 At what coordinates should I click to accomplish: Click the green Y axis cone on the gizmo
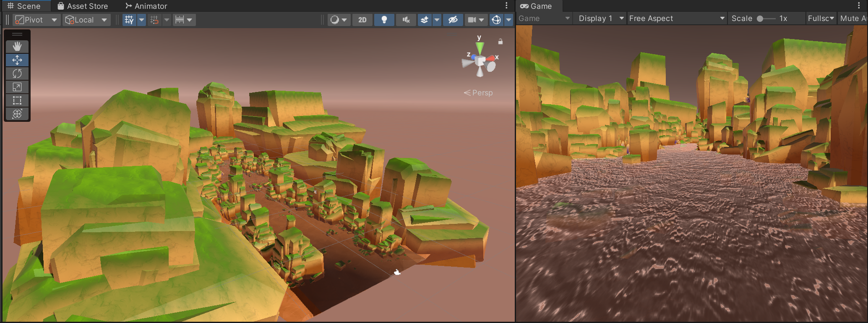(x=480, y=47)
